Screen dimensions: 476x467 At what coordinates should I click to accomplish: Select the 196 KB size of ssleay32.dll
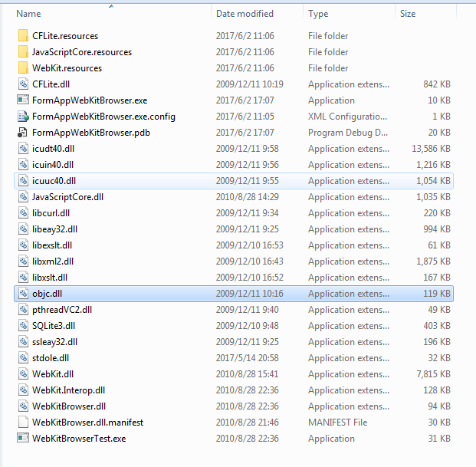[x=437, y=341]
